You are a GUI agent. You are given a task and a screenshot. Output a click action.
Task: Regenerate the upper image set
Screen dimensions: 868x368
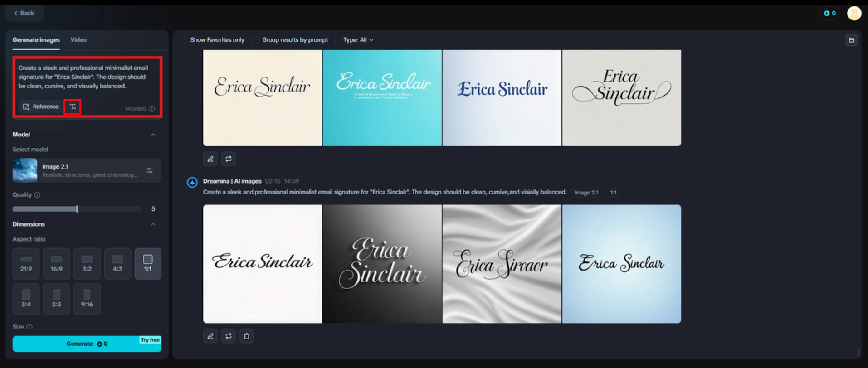tap(229, 159)
